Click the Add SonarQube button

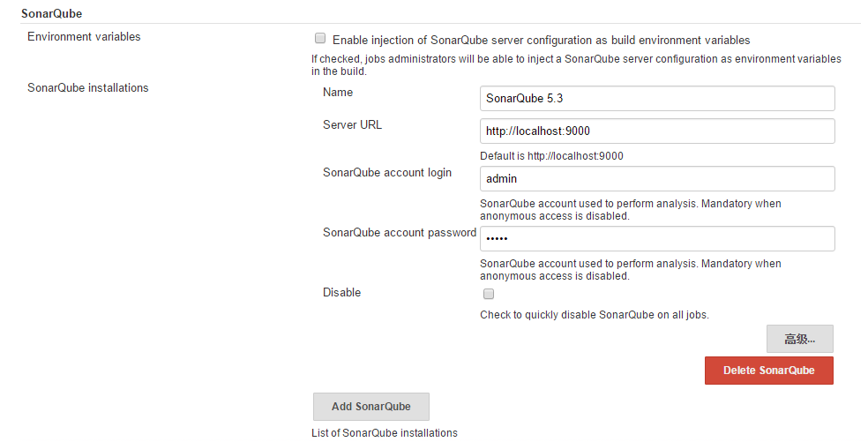point(370,407)
